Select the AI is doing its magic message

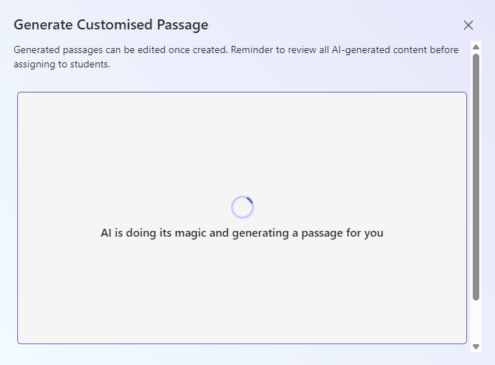click(x=242, y=233)
